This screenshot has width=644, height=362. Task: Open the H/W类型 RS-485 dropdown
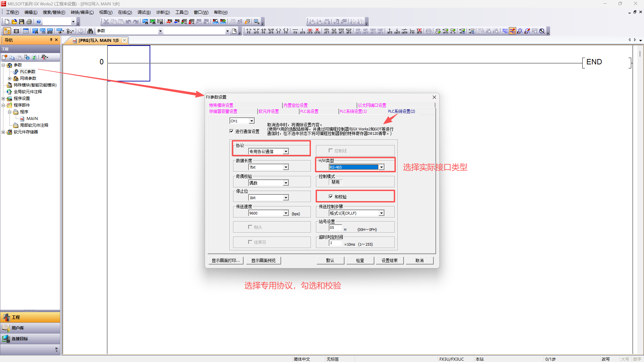381,167
